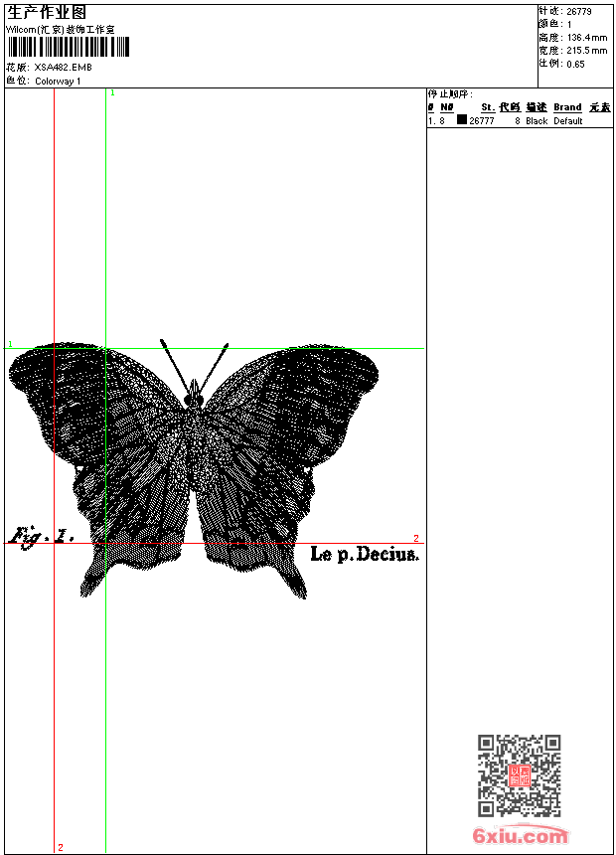The height and width of the screenshot is (855, 616).
Task: Click the 'Wilcom(汇京)装饰工作室' studio name
Action: (x=60, y=30)
